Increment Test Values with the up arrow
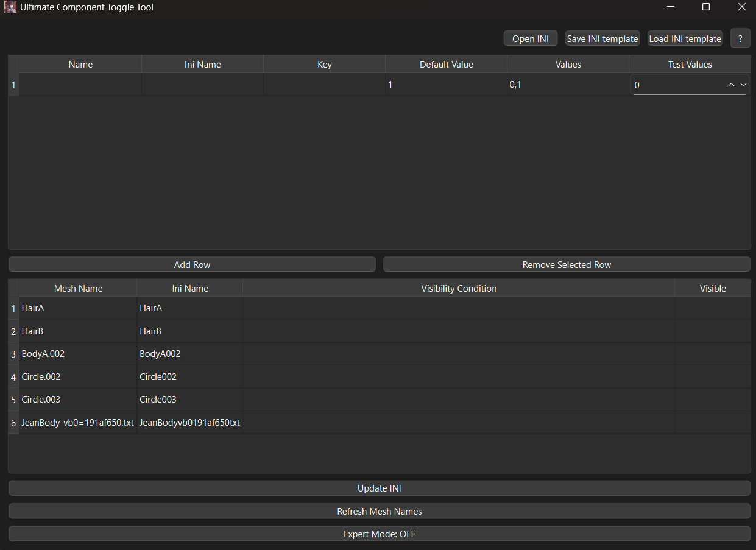The image size is (756, 550). coord(730,85)
